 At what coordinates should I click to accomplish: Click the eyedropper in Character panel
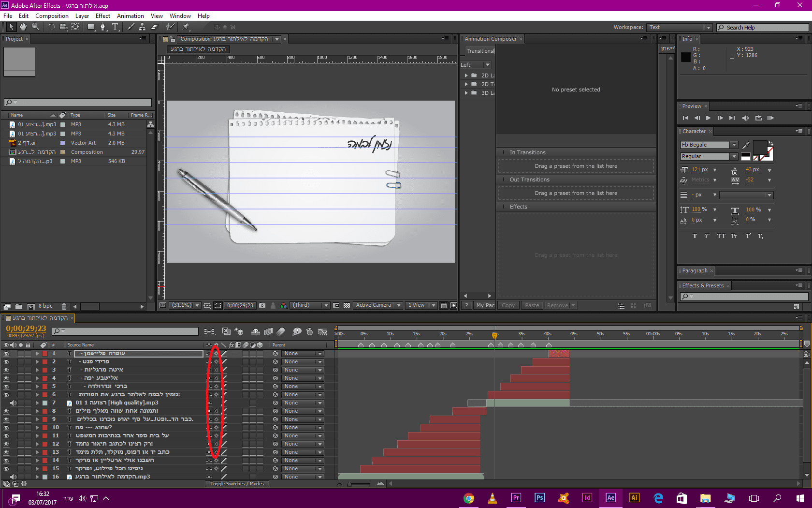[746, 145]
